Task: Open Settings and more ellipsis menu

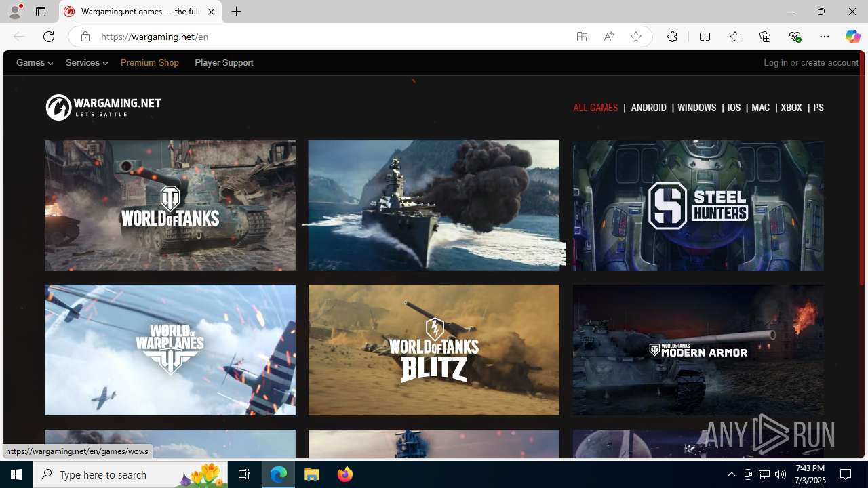Action: point(825,37)
